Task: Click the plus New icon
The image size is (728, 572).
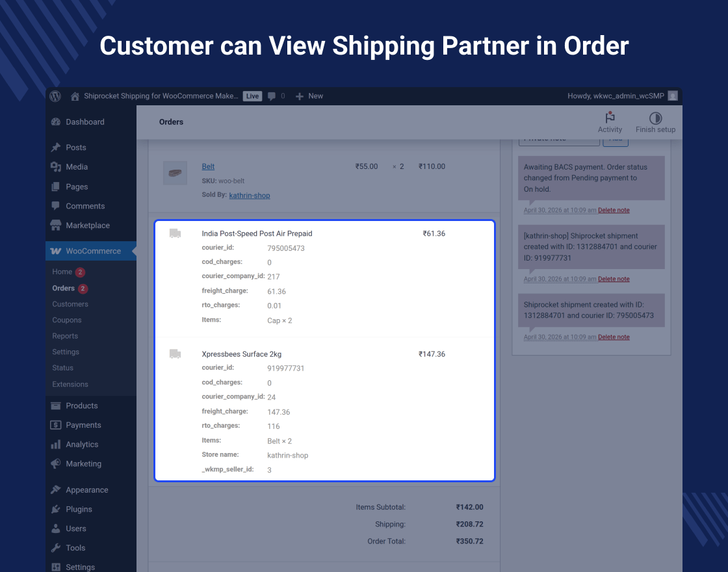Action: (x=300, y=96)
